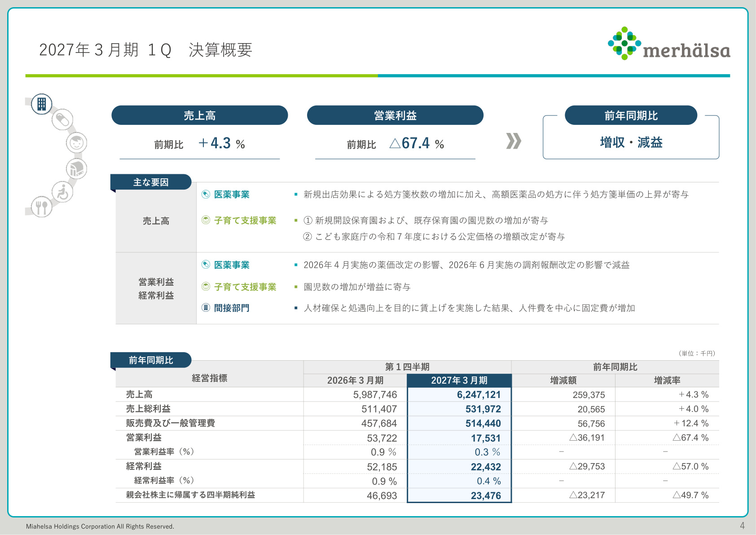Click the 経営指標 header cell

tap(210, 378)
